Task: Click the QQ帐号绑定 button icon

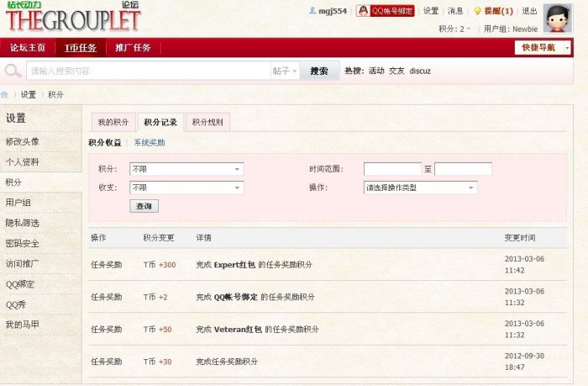Action: click(363, 11)
